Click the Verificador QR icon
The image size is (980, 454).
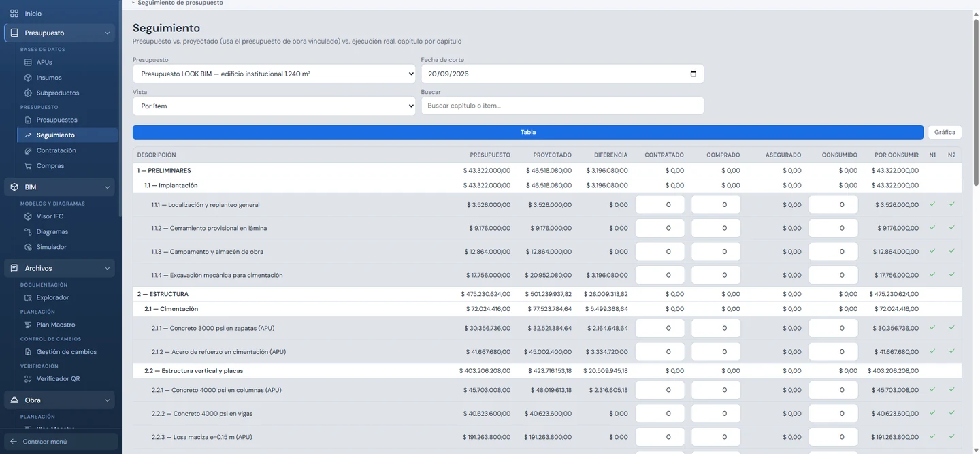(x=28, y=379)
